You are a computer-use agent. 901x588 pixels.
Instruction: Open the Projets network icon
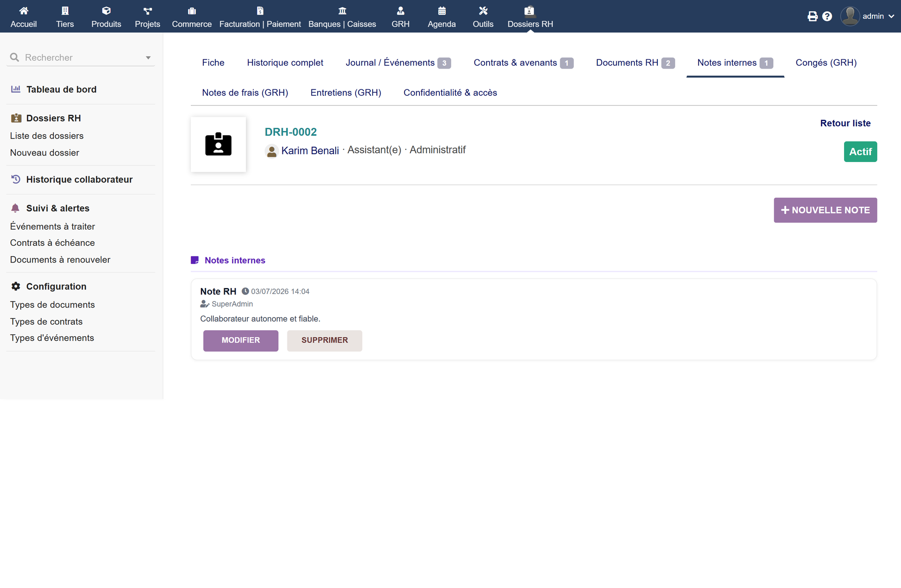coord(147,11)
